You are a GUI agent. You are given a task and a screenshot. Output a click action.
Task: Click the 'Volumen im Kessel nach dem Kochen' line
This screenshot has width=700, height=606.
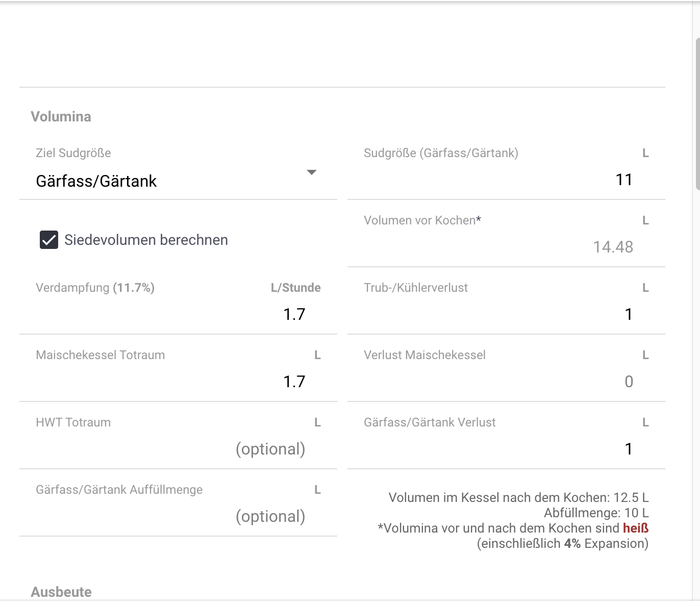[x=518, y=497]
